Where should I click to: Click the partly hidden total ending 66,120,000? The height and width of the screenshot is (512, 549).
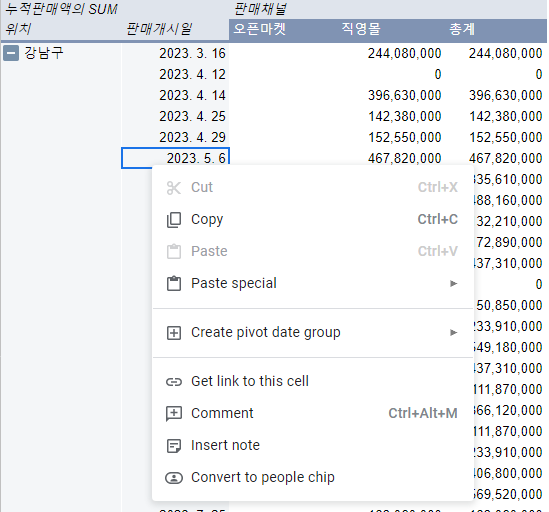pyautogui.click(x=508, y=411)
